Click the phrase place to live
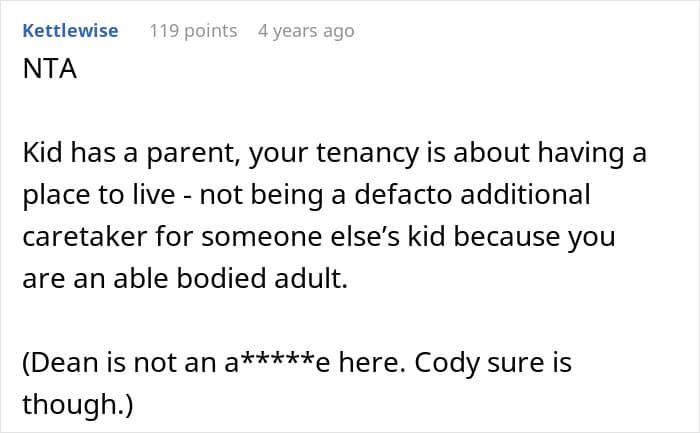Viewport: 700px width, 433px height. tap(99, 196)
